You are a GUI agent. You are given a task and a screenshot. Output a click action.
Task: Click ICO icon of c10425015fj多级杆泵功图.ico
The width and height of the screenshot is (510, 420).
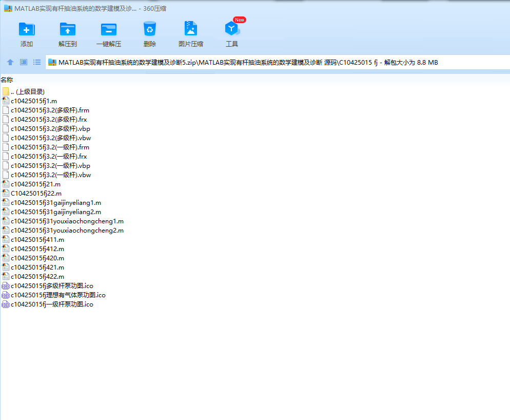pyautogui.click(x=6, y=286)
